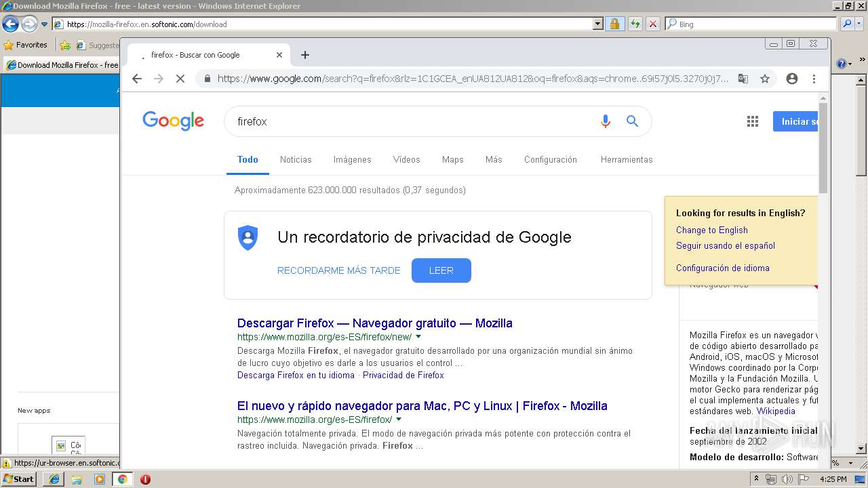Click 'Seguir usando el español'
Image resolution: width=868 pixels, height=488 pixels.
[x=726, y=246]
